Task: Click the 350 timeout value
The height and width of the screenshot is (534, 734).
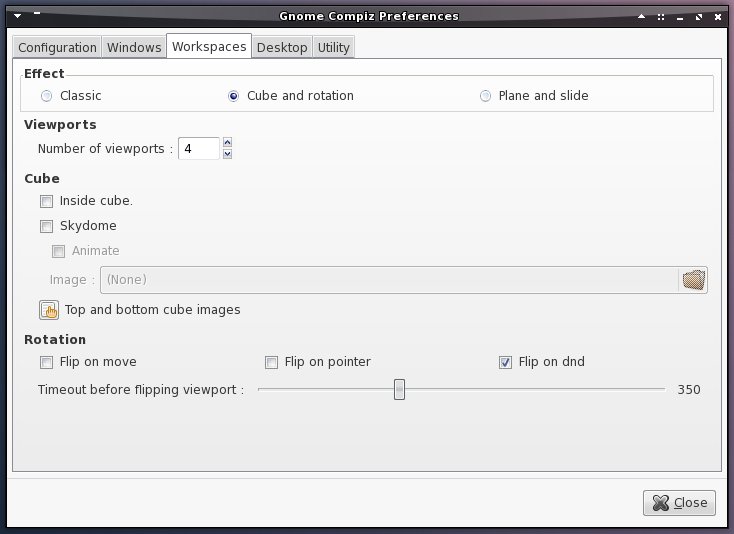Action: [x=689, y=390]
